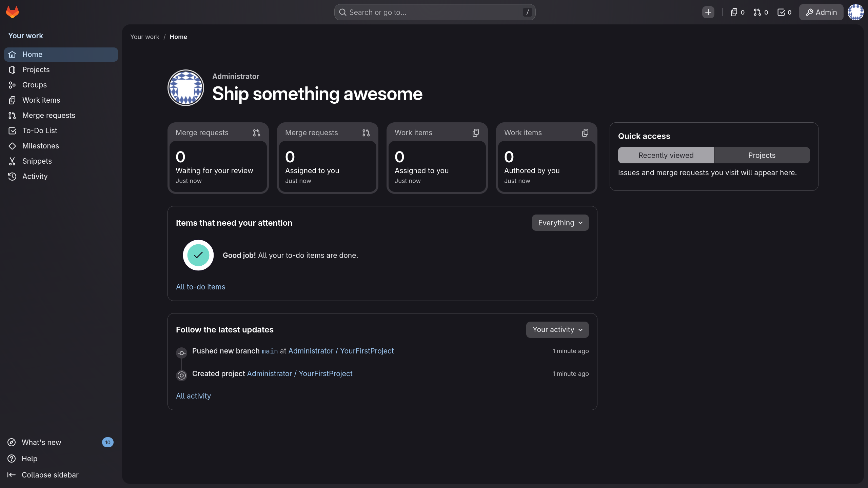Click the search magnifier icon

click(343, 12)
